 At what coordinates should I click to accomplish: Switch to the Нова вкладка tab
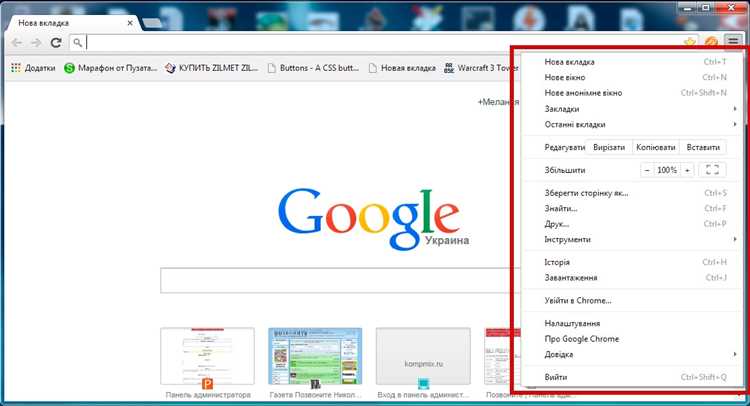72,22
